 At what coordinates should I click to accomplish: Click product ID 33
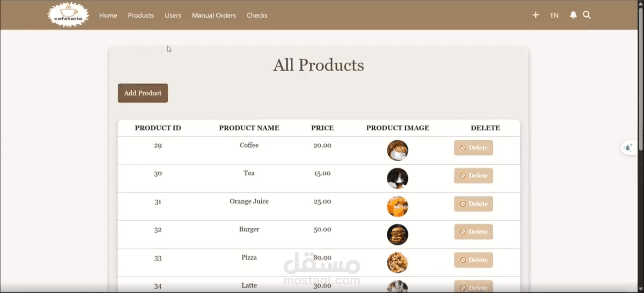click(x=158, y=259)
